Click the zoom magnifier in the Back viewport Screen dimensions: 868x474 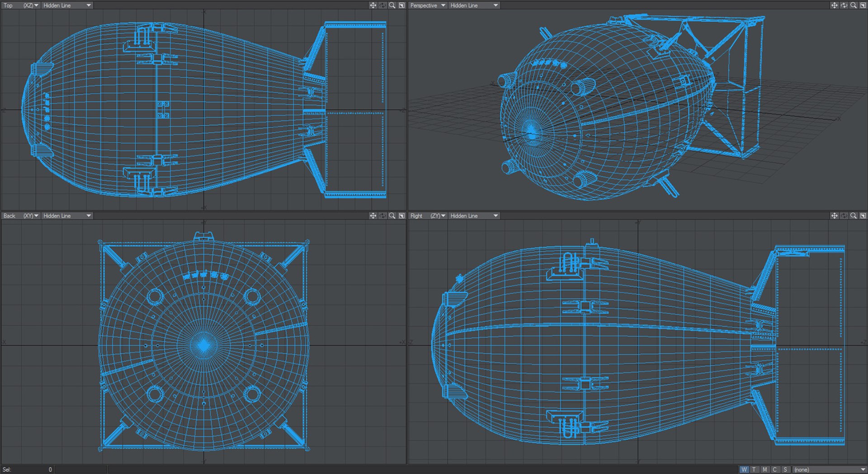[x=392, y=216]
